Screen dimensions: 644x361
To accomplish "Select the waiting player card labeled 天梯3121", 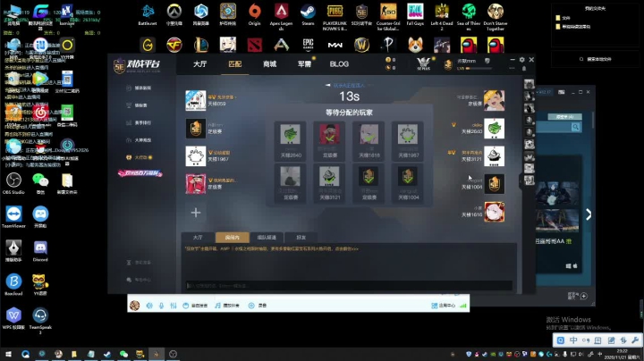I will (330, 183).
